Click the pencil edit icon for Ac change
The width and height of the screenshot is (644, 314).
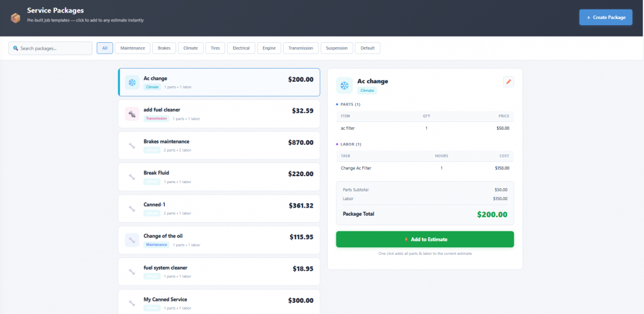click(509, 81)
